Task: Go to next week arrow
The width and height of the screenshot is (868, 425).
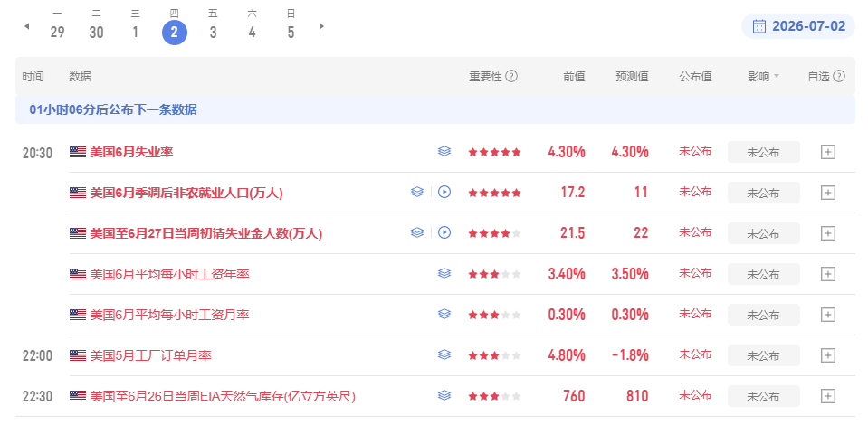Action: [321, 26]
